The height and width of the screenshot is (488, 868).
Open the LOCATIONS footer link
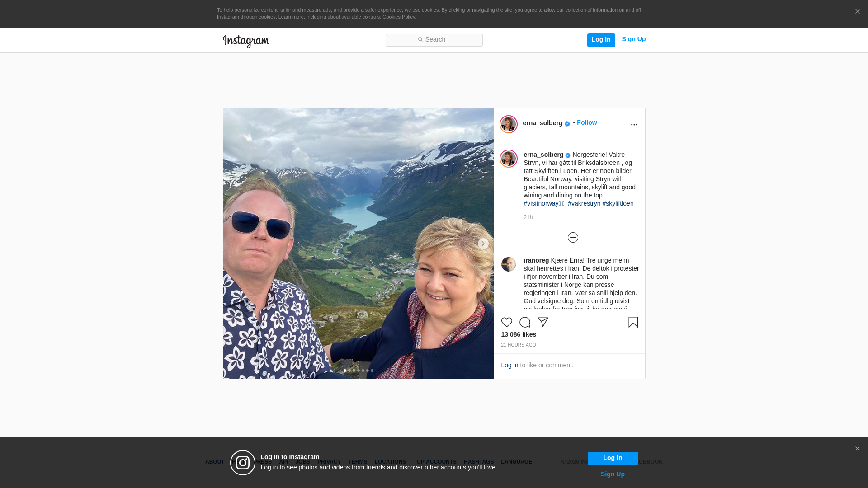pyautogui.click(x=390, y=462)
